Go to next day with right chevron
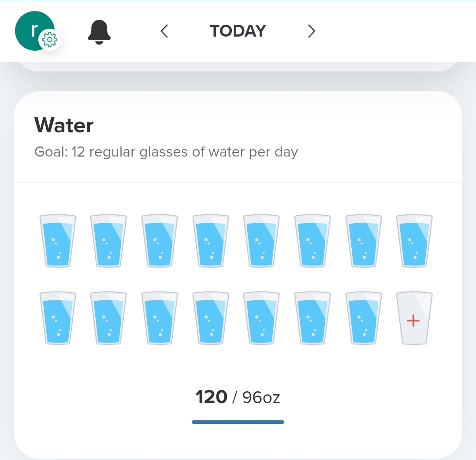This screenshot has width=476, height=460. tap(312, 31)
